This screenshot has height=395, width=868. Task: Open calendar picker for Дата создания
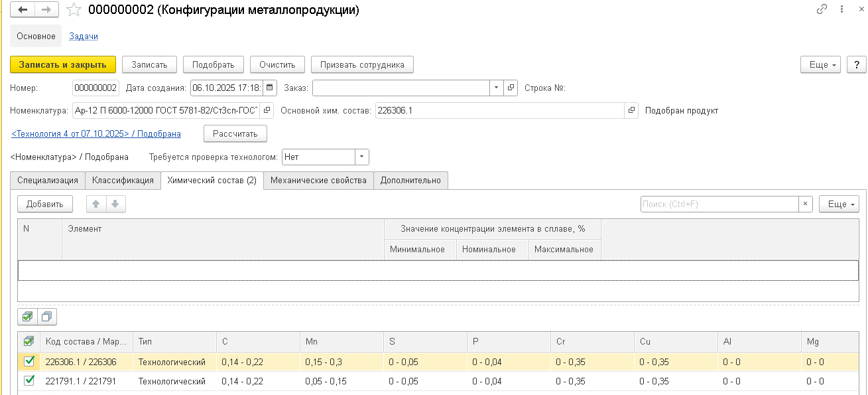(271, 88)
